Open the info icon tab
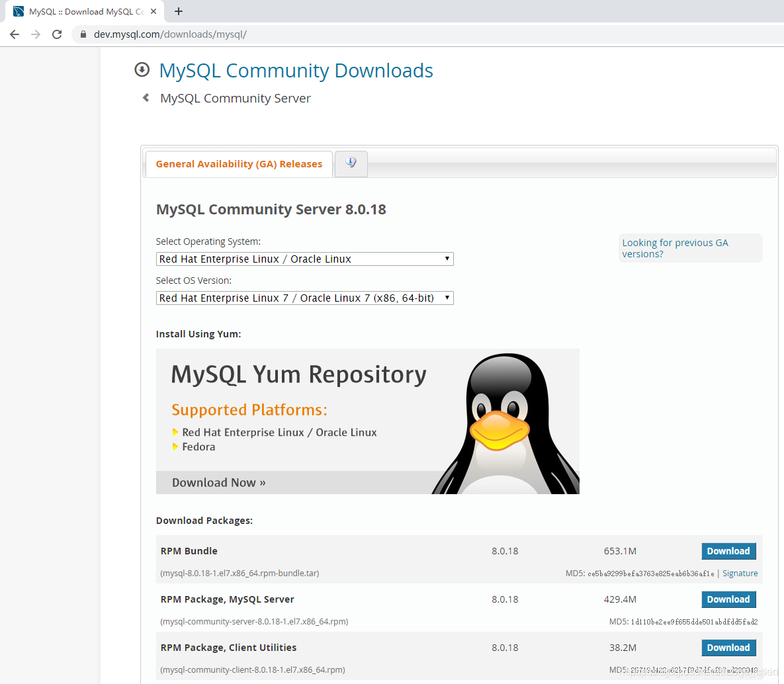Image resolution: width=784 pixels, height=684 pixels. coord(351,163)
